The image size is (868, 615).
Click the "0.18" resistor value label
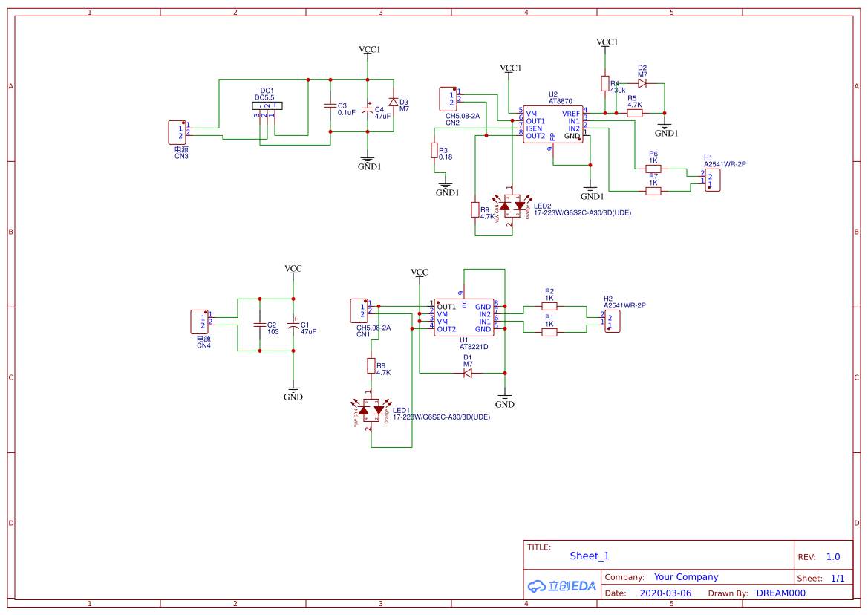[446, 157]
